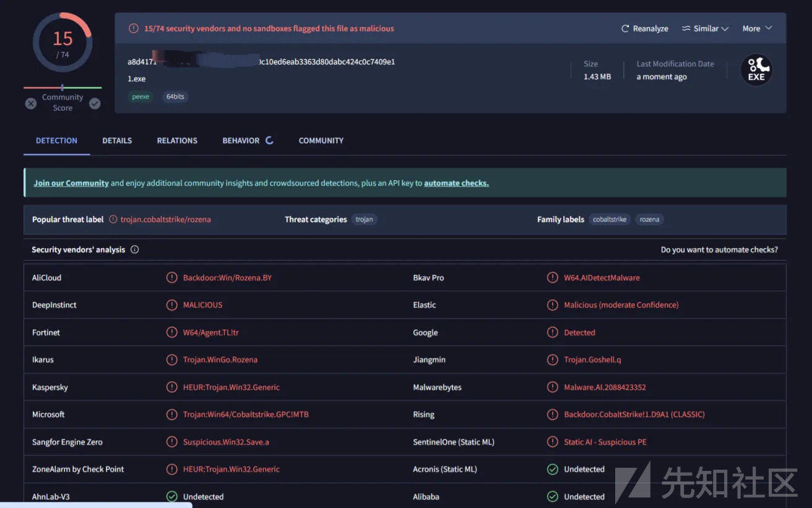
Task: Open the automate checks link
Action: (456, 183)
